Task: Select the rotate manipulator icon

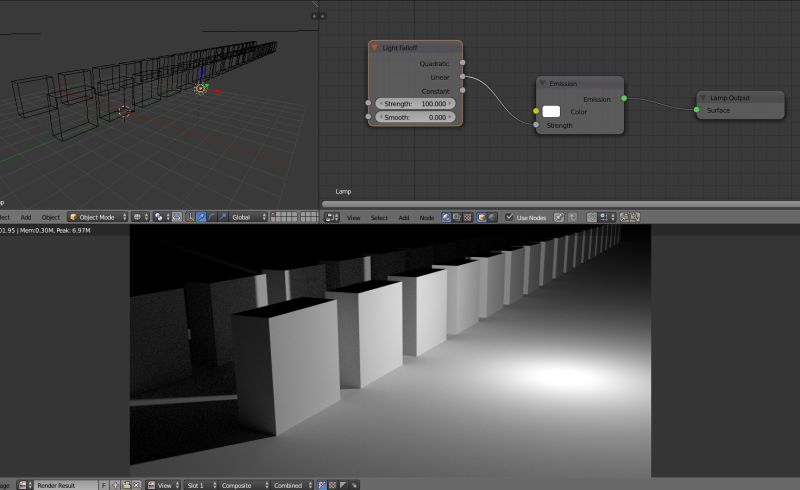Action: (212, 217)
